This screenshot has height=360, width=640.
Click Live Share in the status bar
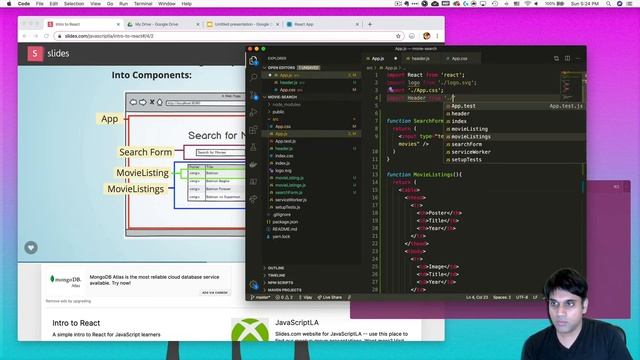point(329,297)
